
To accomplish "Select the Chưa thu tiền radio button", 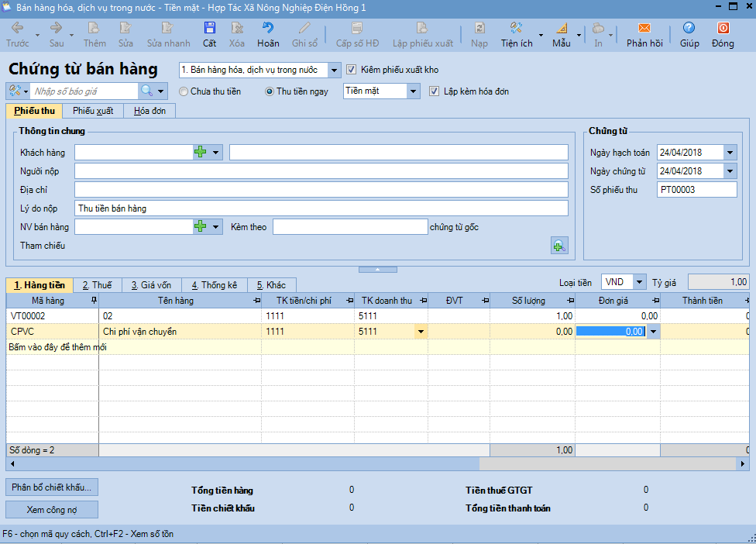I will [x=184, y=91].
